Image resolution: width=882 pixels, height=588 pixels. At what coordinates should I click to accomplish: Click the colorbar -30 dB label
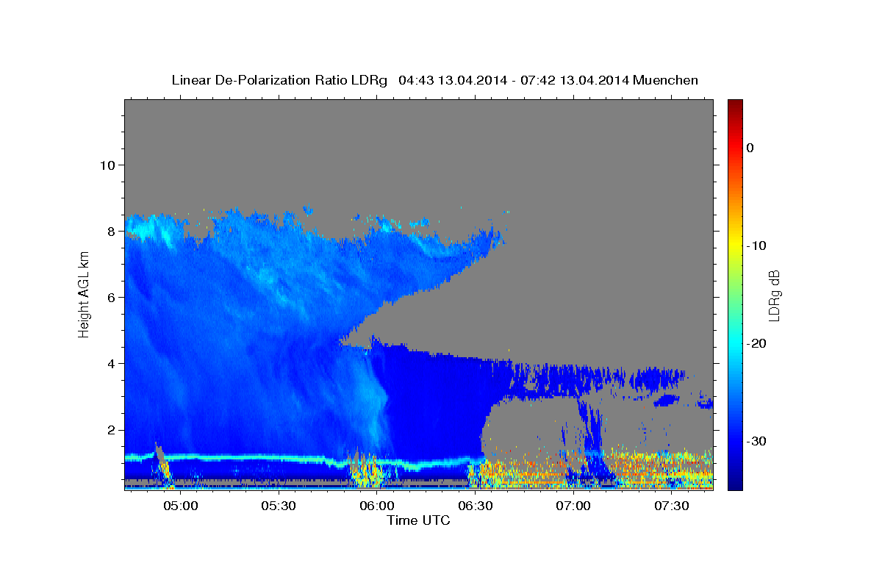coord(756,441)
